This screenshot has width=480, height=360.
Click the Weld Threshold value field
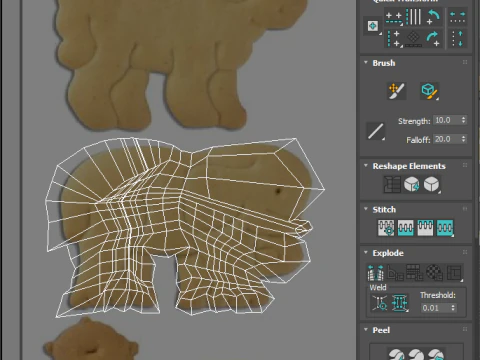pos(435,308)
